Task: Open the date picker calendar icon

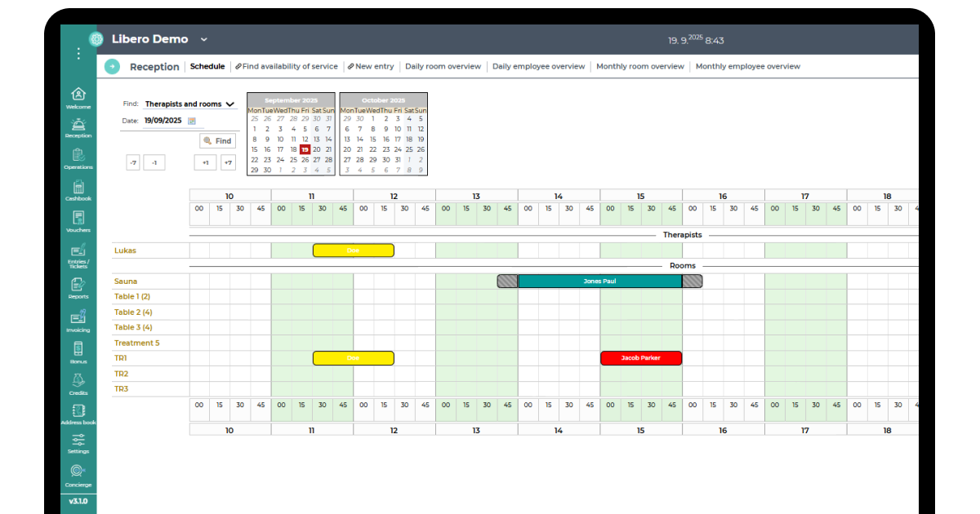Action: tap(192, 121)
